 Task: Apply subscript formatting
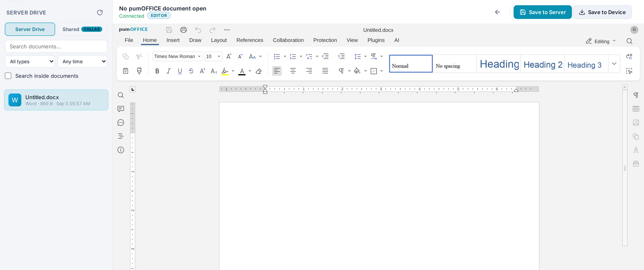click(214, 71)
